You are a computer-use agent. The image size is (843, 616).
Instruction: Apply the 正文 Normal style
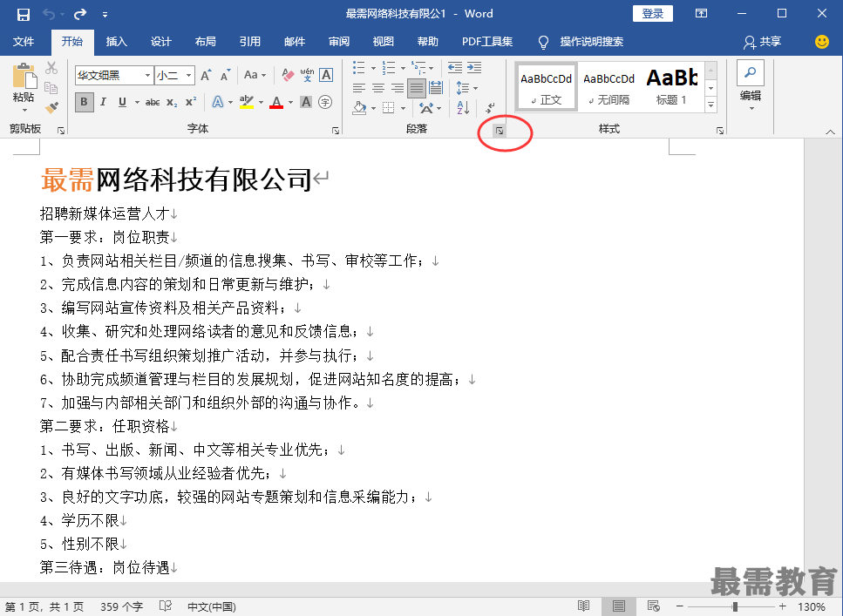tap(547, 86)
